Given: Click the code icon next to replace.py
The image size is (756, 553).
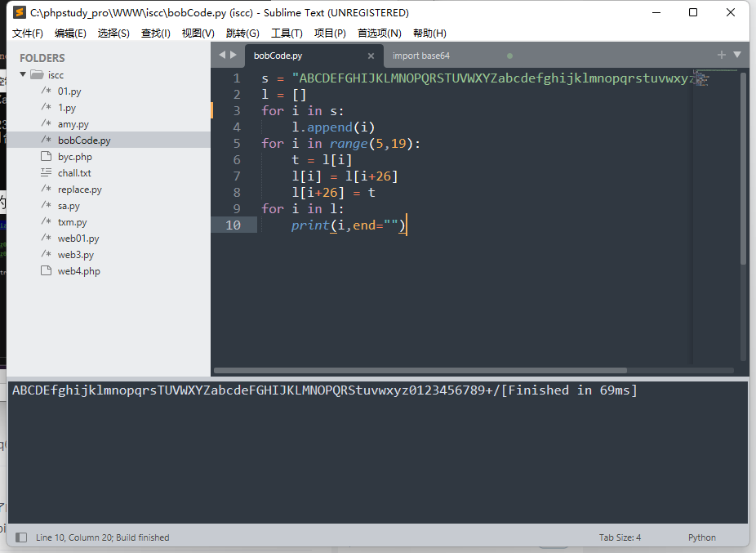Looking at the screenshot, I should [47, 189].
